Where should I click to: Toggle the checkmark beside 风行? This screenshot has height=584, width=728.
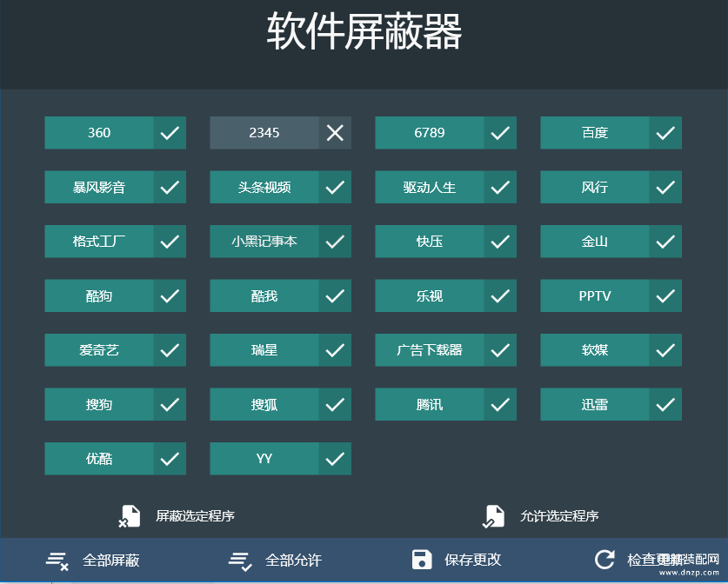665,188
